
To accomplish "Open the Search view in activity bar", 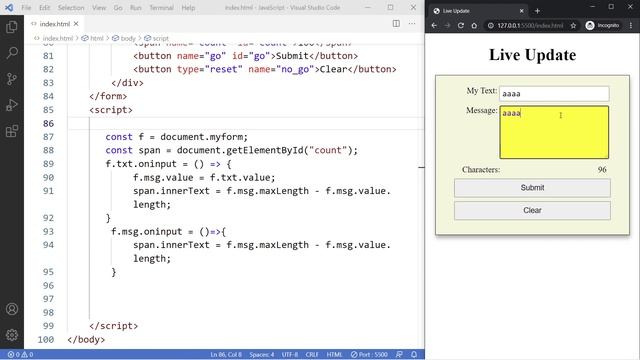I will (12, 53).
